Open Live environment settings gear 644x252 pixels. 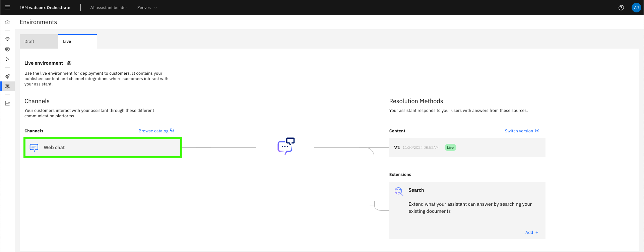tap(69, 63)
